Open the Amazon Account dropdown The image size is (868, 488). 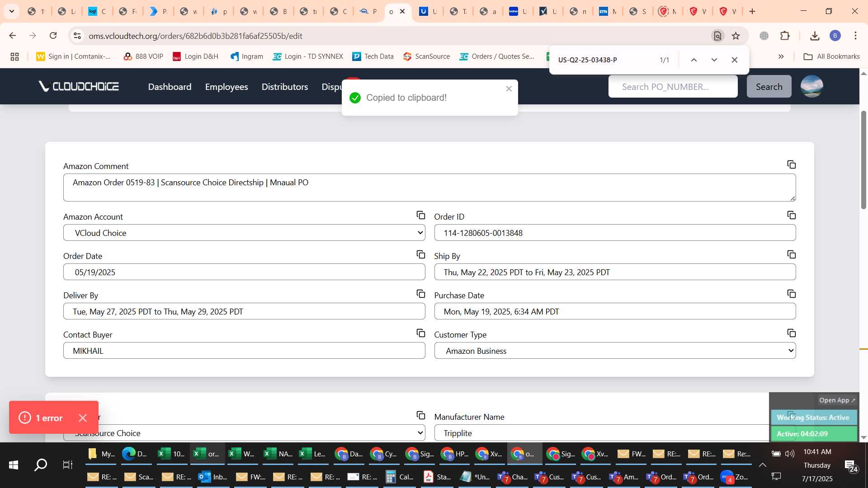point(244,233)
